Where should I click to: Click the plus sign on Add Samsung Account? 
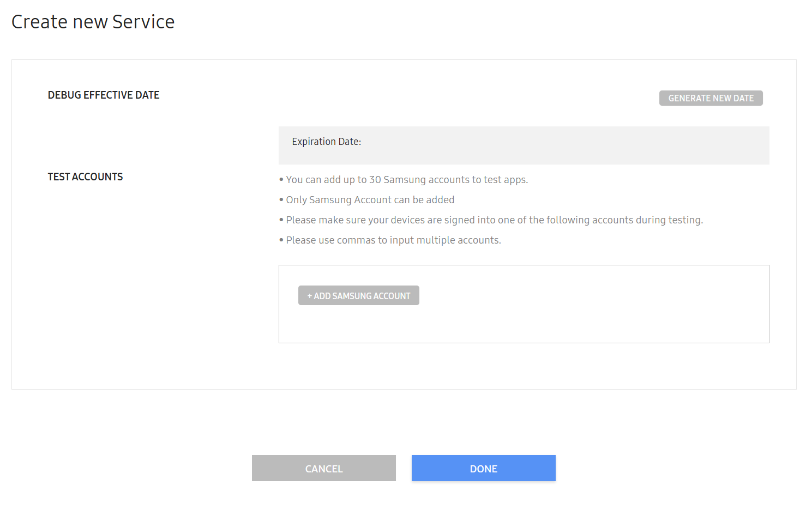point(309,296)
